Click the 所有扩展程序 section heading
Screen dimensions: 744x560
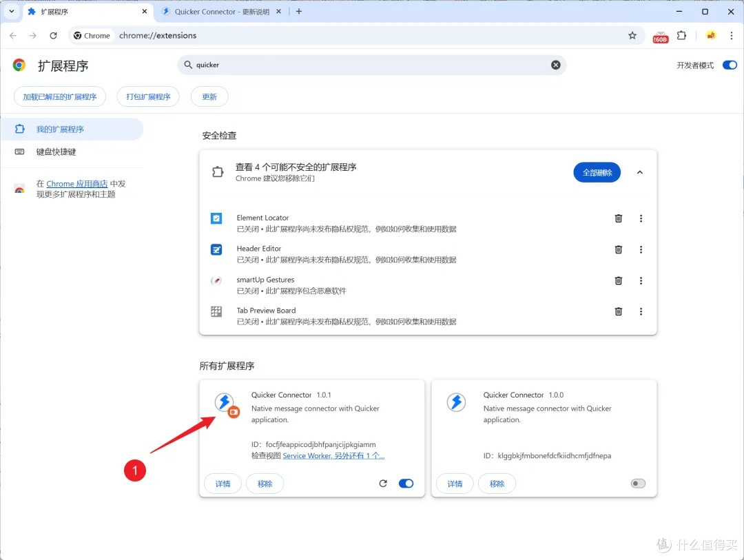227,366
